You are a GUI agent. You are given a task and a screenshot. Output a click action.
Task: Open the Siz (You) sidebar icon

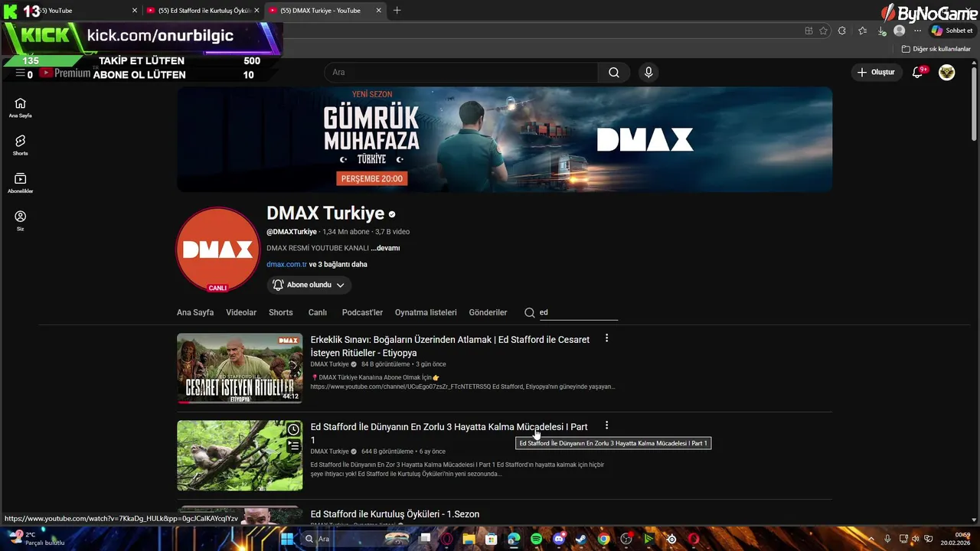click(21, 220)
